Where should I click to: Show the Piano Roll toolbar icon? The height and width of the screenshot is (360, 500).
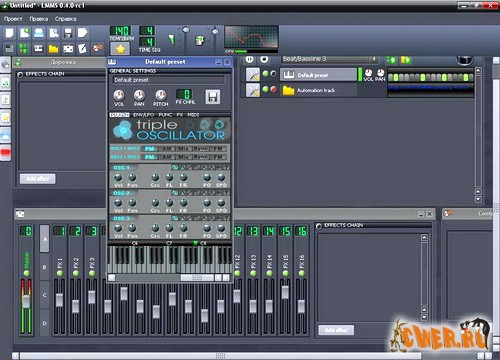(x=39, y=48)
